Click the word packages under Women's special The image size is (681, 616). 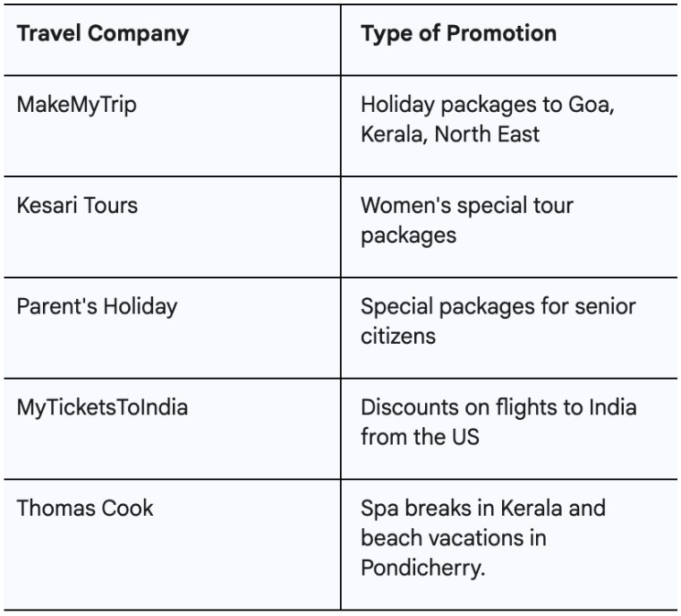tap(408, 236)
